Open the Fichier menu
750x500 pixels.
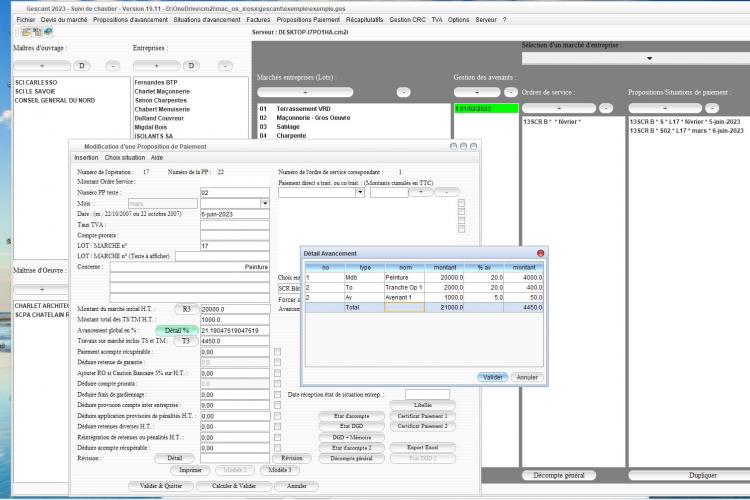click(26, 20)
